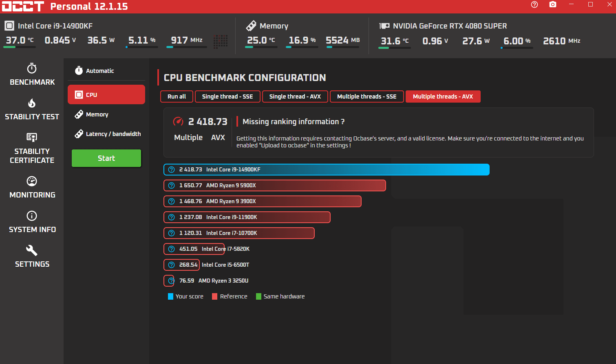Click the screenshot camera icon in title bar
Image resolution: width=616 pixels, height=364 pixels.
click(553, 4)
